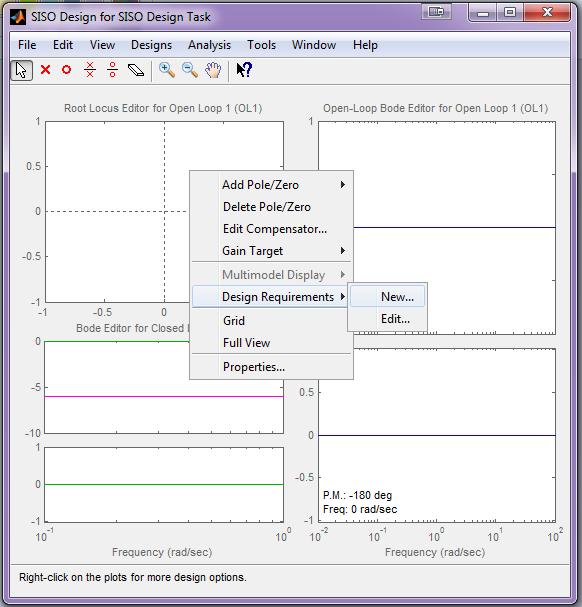Activate the zoom out magnifier
Viewport: 582px width, 607px height.
190,70
